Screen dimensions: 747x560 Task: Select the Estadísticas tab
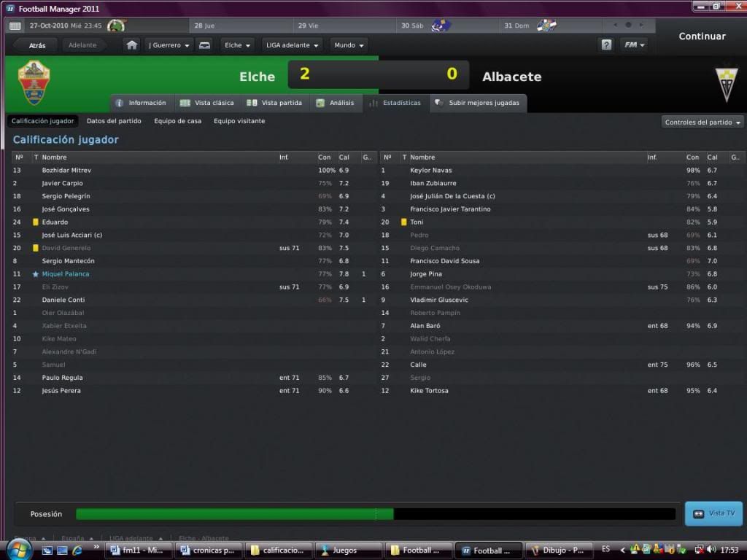click(395, 103)
